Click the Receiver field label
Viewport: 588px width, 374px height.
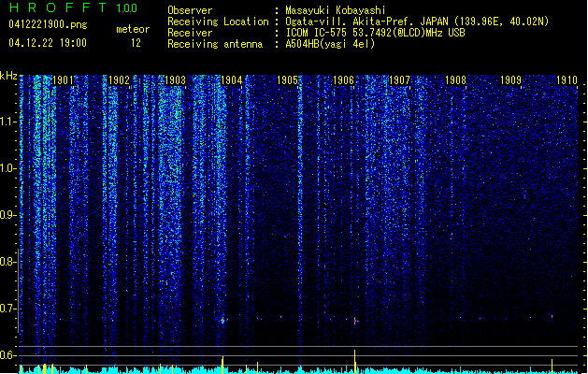click(x=190, y=33)
